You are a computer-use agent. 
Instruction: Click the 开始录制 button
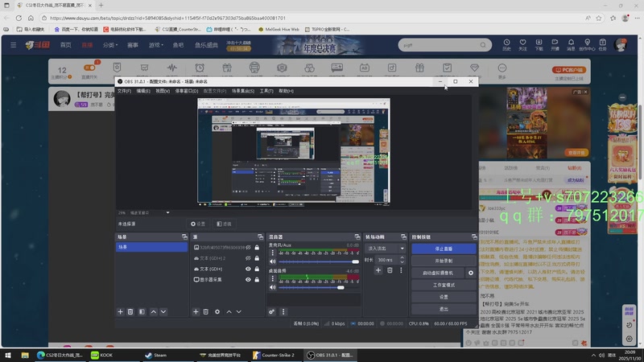pos(444,261)
